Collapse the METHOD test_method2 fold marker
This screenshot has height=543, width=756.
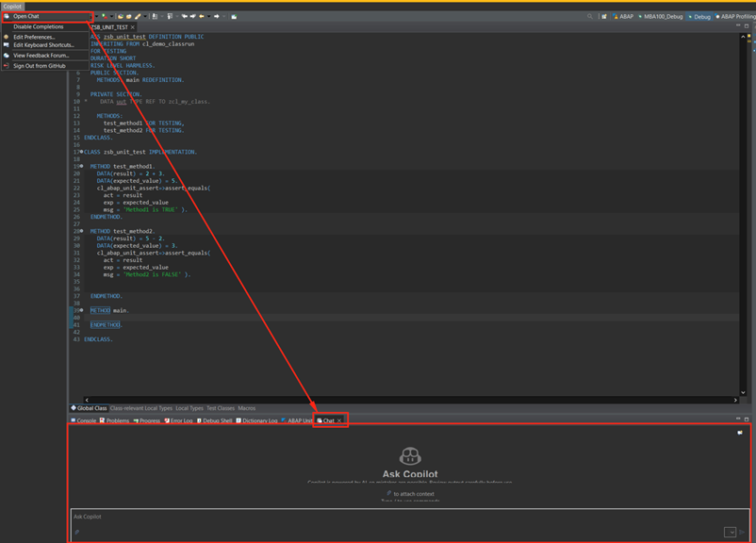(x=81, y=231)
